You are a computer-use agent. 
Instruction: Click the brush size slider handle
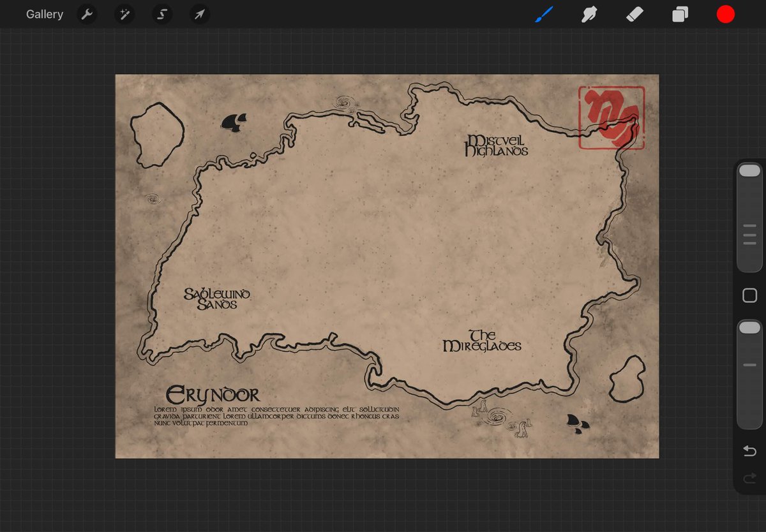pos(749,170)
